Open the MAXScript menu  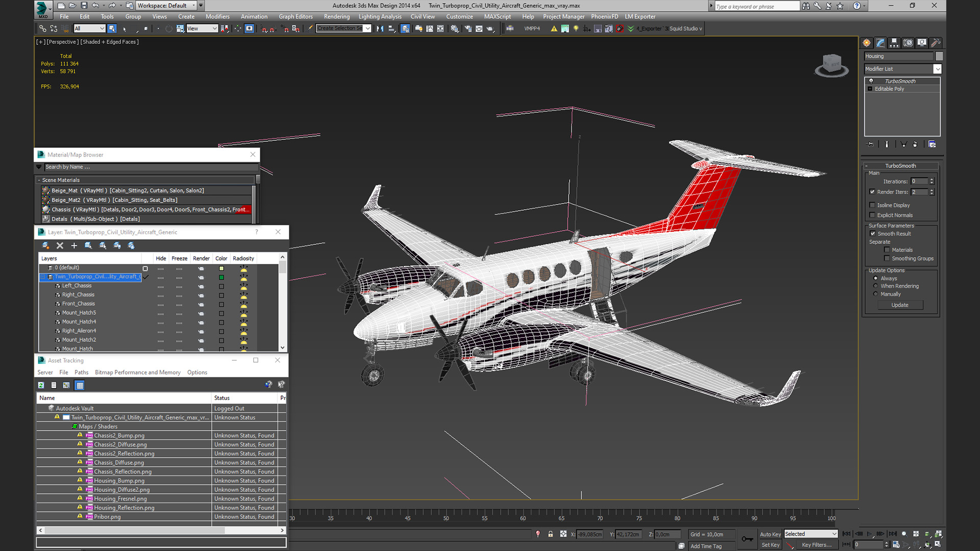point(497,17)
